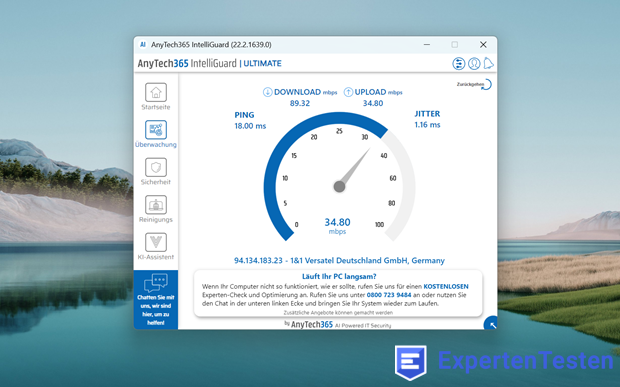Viewport: 620px width, 387px height.
Task: Open the Startseite home icon
Action: [156, 93]
